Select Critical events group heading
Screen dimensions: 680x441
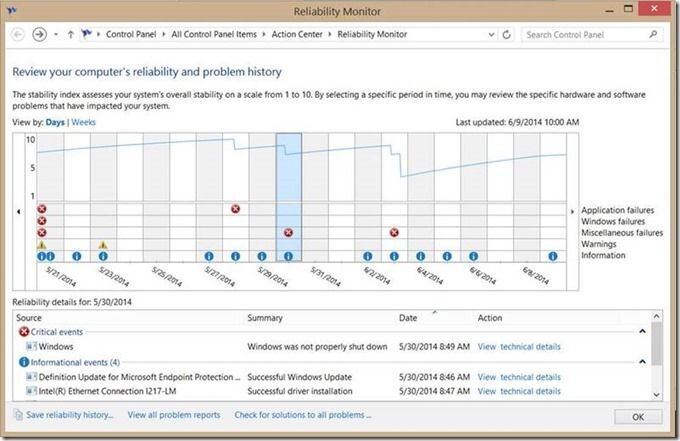(56, 332)
